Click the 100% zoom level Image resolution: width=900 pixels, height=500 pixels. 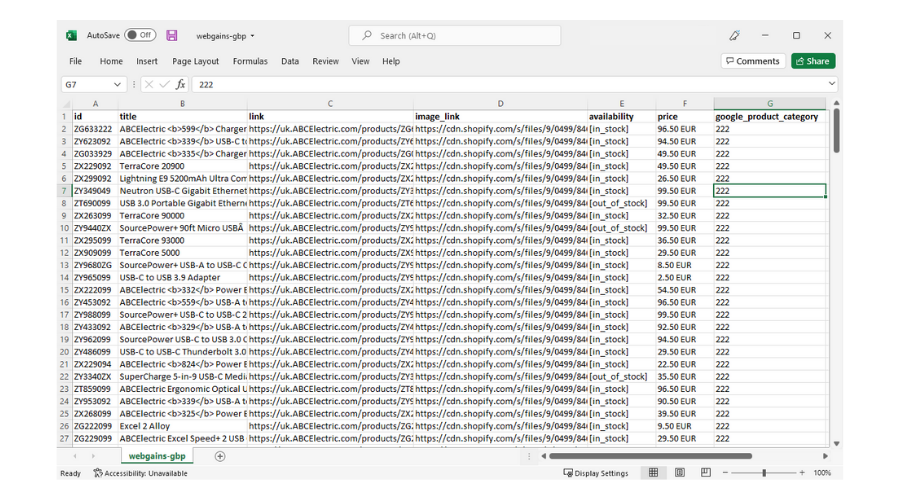822,473
